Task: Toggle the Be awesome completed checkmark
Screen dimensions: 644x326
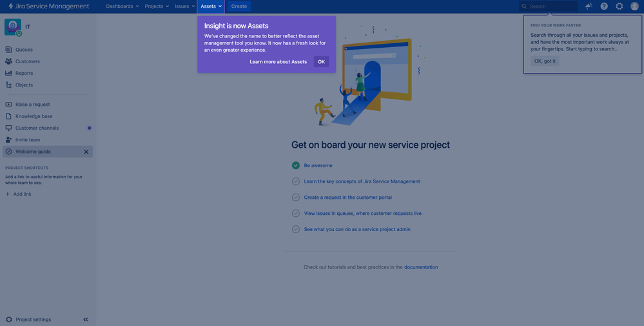Action: [x=296, y=165]
